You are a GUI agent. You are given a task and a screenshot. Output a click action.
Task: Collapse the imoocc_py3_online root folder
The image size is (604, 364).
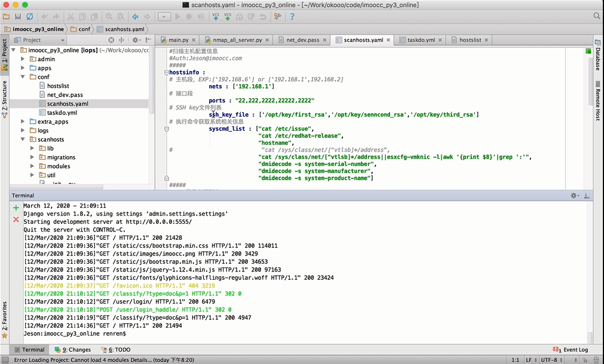[x=14, y=50]
